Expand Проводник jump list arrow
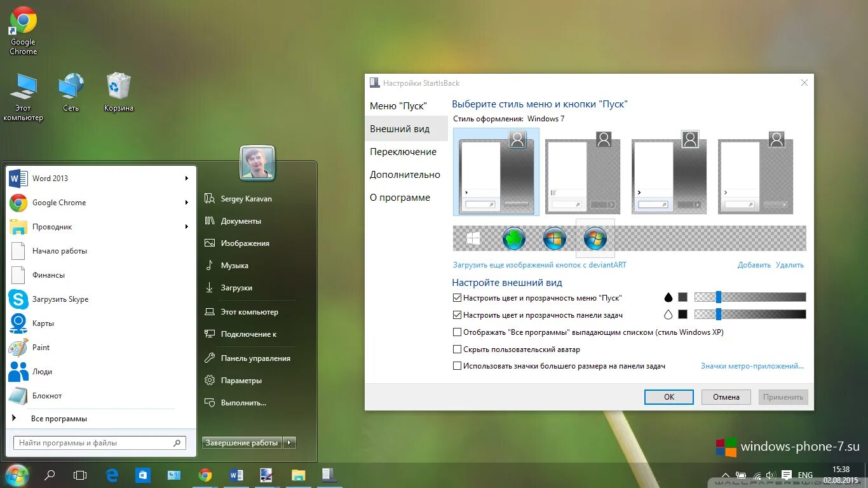The width and height of the screenshot is (868, 488). coord(187,227)
